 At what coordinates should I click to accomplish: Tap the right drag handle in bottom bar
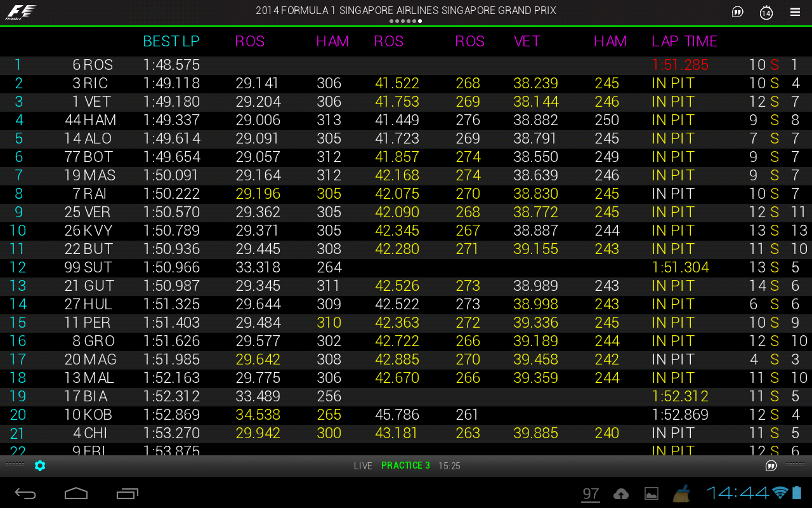pos(796,465)
